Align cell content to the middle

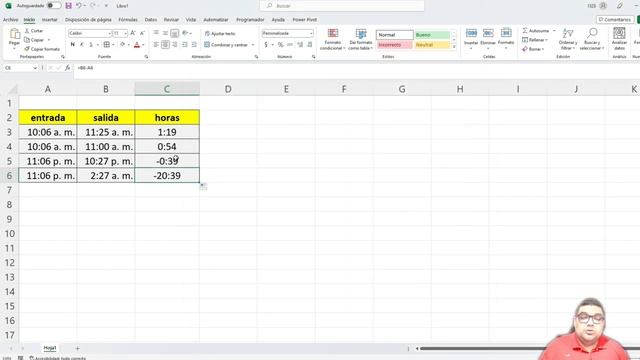point(165,33)
